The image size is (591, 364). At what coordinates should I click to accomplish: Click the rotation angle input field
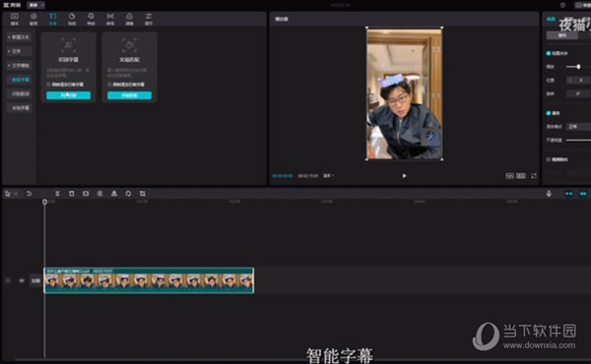pos(577,93)
